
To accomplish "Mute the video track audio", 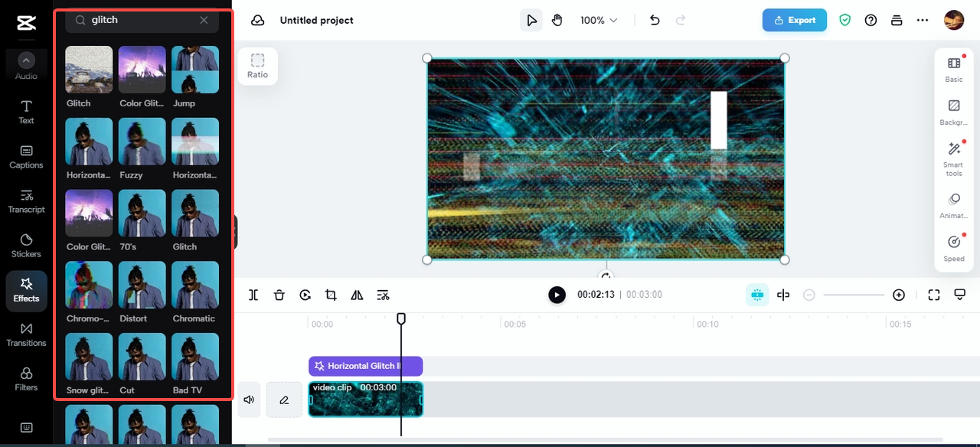I will (x=249, y=399).
